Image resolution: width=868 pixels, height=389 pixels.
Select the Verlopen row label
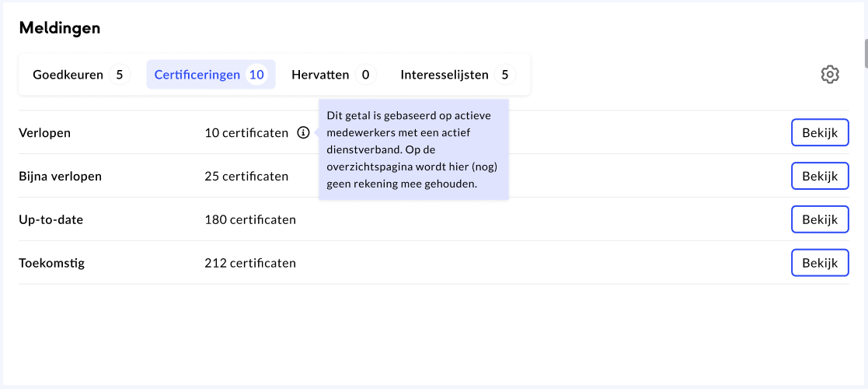tap(44, 133)
